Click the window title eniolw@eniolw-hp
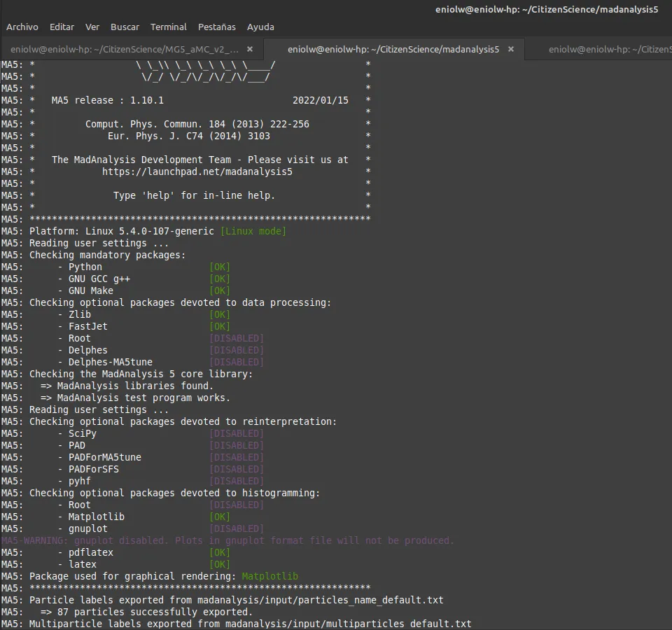Viewport: 672px width, 630px height. click(547, 9)
